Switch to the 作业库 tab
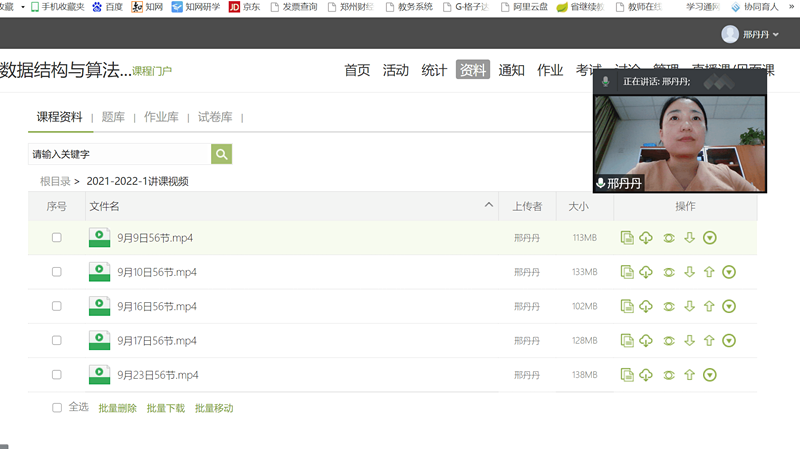Screen dimensions: 800x449 click(161, 117)
